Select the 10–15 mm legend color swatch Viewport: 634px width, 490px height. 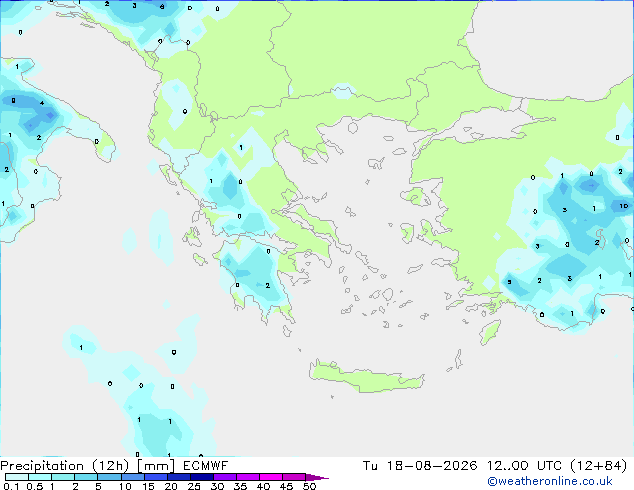[132, 477]
